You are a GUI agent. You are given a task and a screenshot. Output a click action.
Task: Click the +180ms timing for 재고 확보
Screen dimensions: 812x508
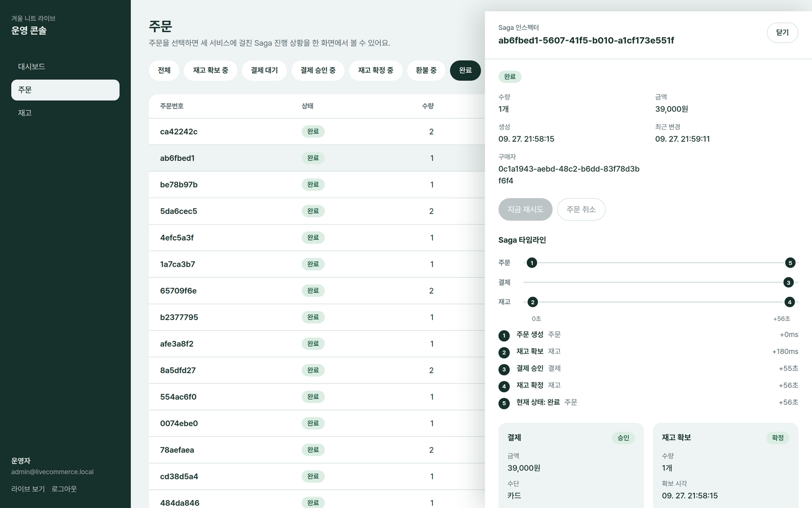tap(785, 352)
